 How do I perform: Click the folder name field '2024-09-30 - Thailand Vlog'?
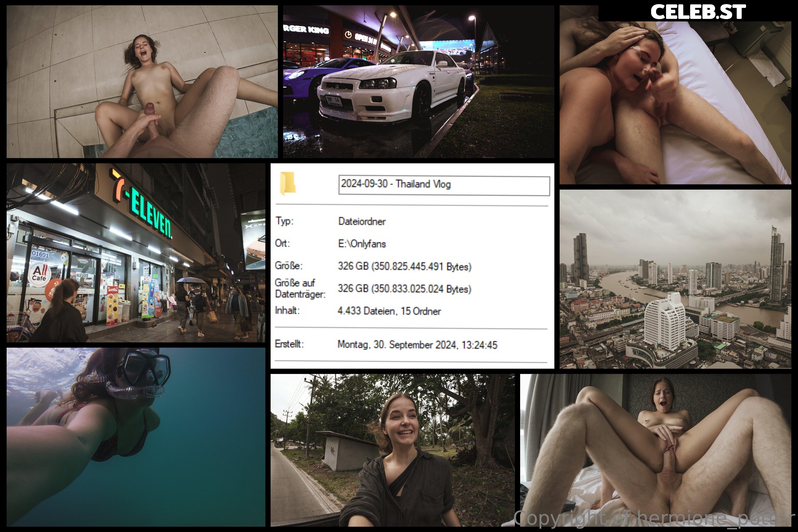pos(444,186)
